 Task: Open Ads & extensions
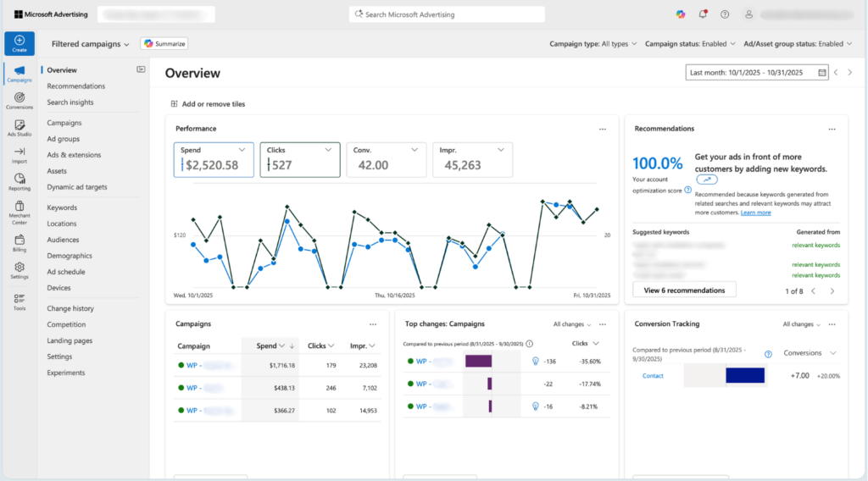pos(75,155)
